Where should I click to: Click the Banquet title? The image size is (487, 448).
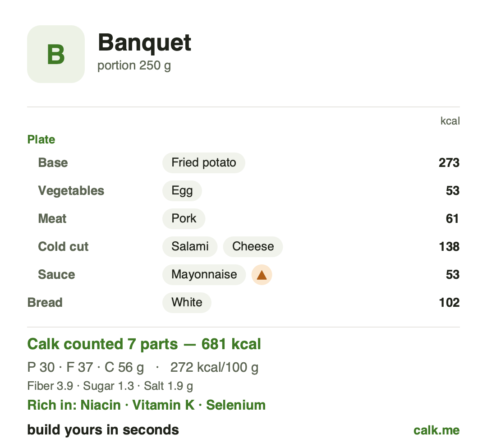144,42
